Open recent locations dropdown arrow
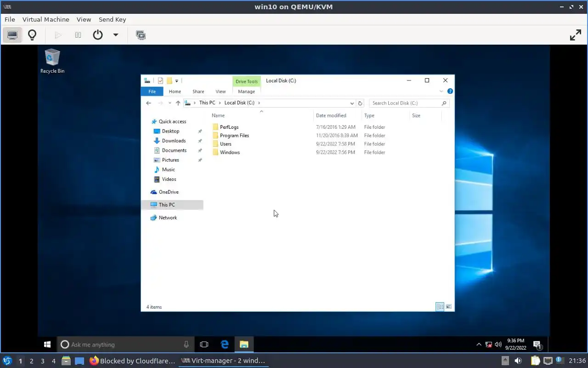The image size is (588, 368). pyautogui.click(x=170, y=103)
